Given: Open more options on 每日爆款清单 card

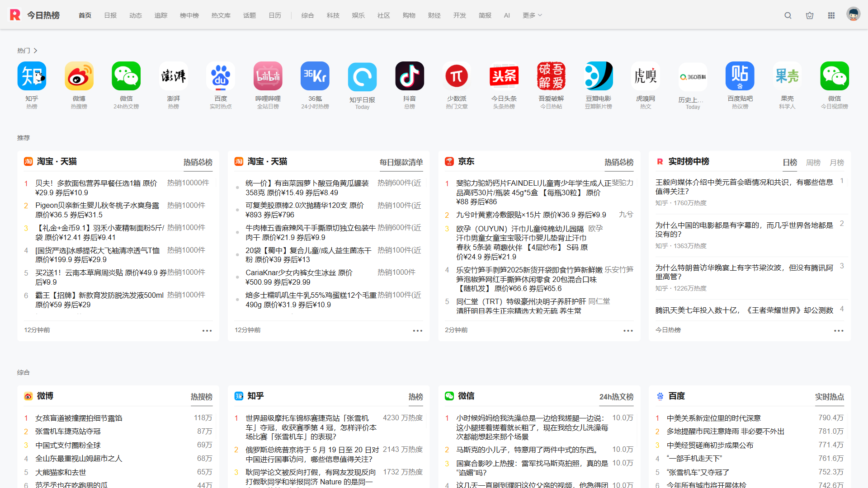Looking at the screenshot, I should pyautogui.click(x=418, y=331).
